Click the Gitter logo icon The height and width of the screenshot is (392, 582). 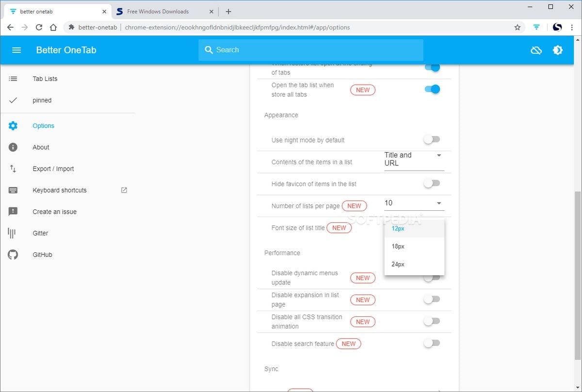12,233
